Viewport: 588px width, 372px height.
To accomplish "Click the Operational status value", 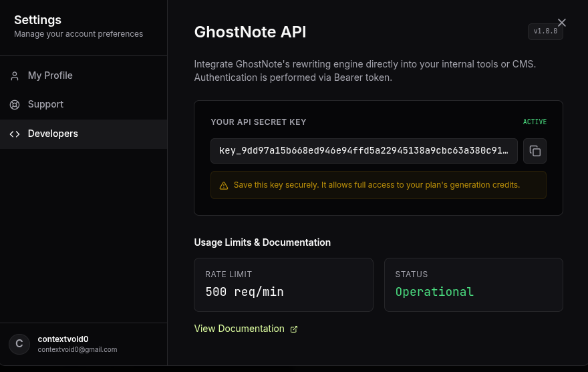I will pyautogui.click(x=434, y=292).
